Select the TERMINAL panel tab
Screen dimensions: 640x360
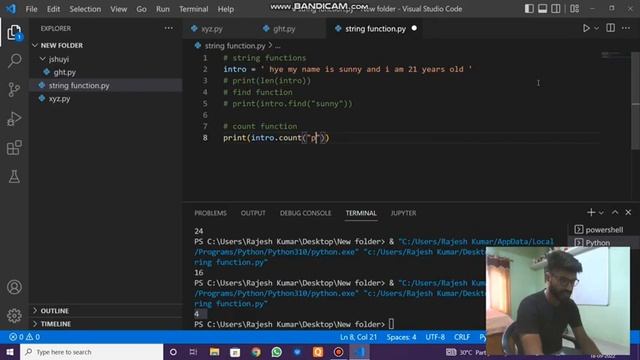tap(361, 213)
